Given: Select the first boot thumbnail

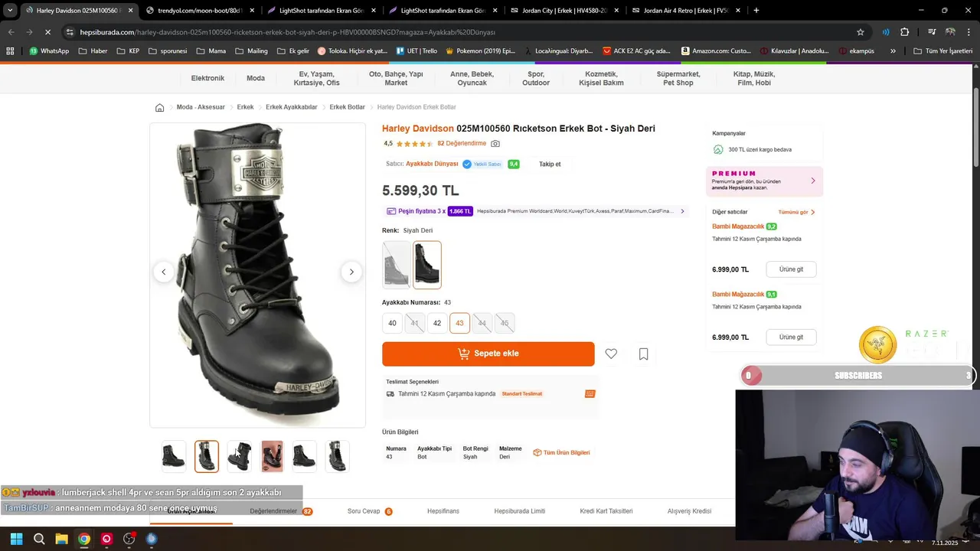Looking at the screenshot, I should pyautogui.click(x=174, y=457).
